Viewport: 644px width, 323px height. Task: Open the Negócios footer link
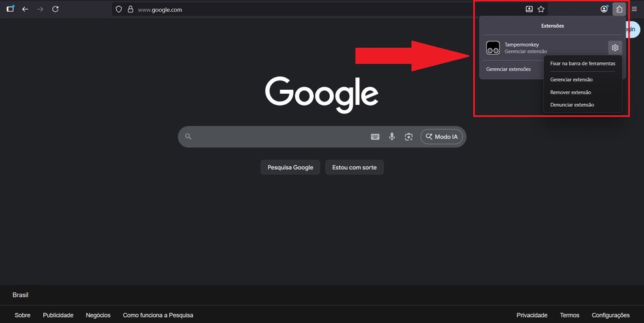coord(98,315)
